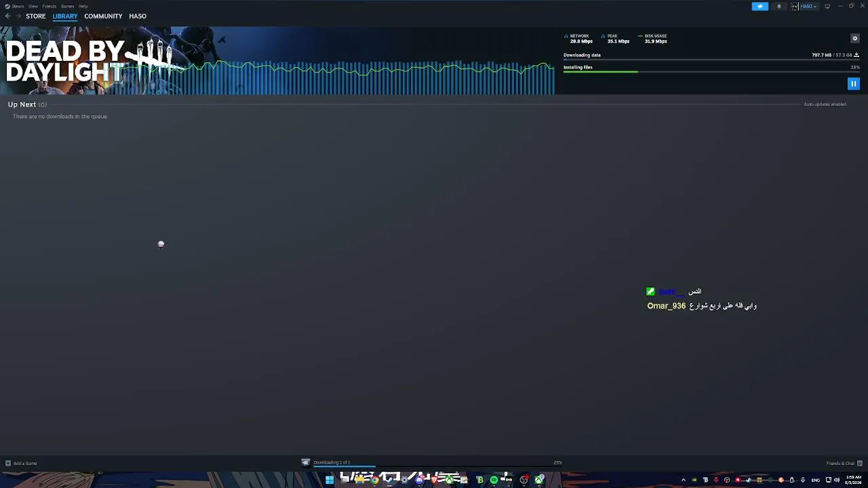Click the game icon in the bottom status bar
This screenshot has height=488, width=868.
(306, 463)
